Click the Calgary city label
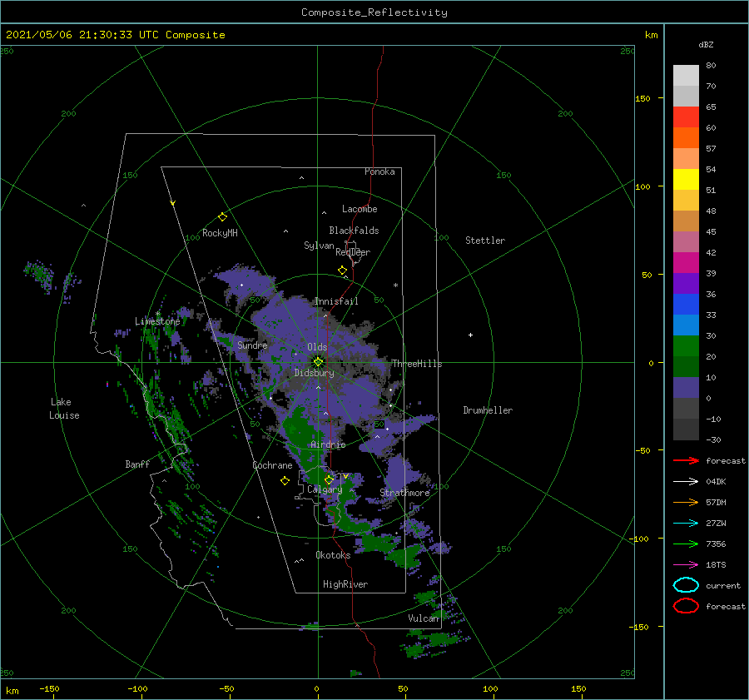 tap(325, 489)
